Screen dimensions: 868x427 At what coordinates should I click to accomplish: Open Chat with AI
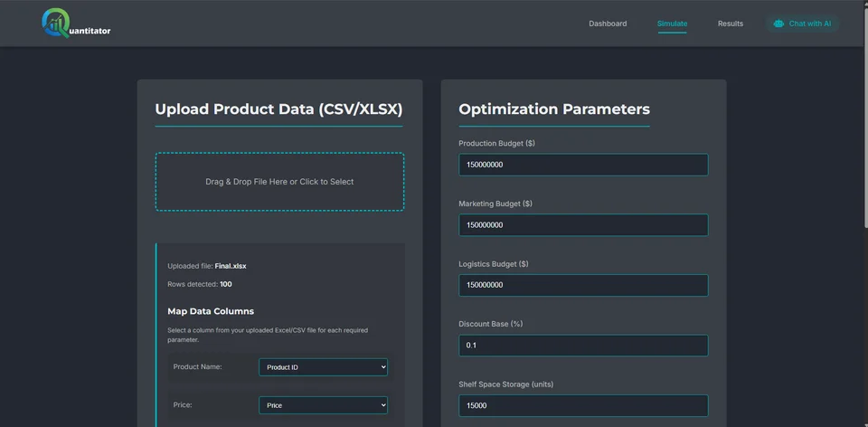click(x=803, y=24)
